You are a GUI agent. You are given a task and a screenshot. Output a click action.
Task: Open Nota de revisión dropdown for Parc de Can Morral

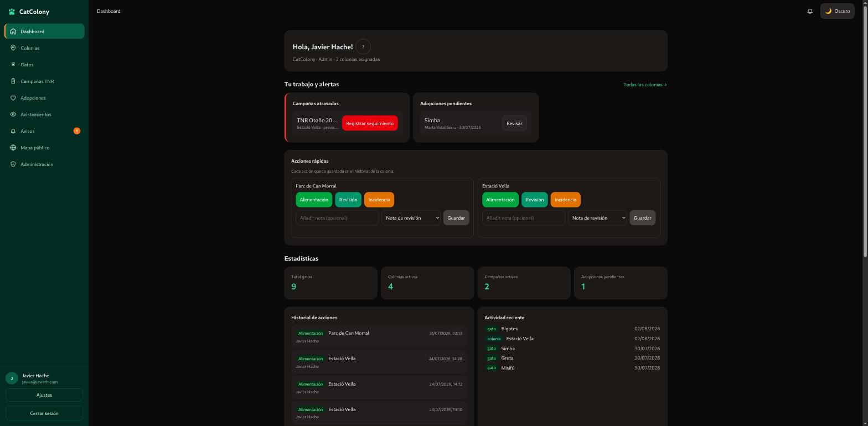point(411,218)
